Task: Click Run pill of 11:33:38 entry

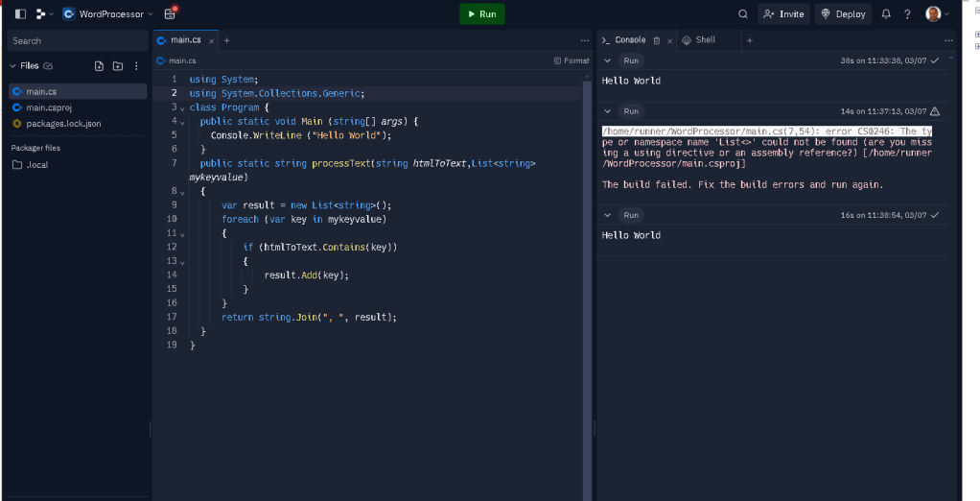Action: click(631, 60)
